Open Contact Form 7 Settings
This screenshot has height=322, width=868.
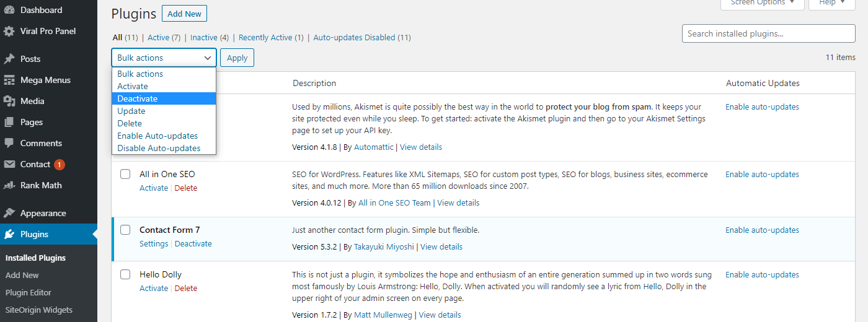154,243
